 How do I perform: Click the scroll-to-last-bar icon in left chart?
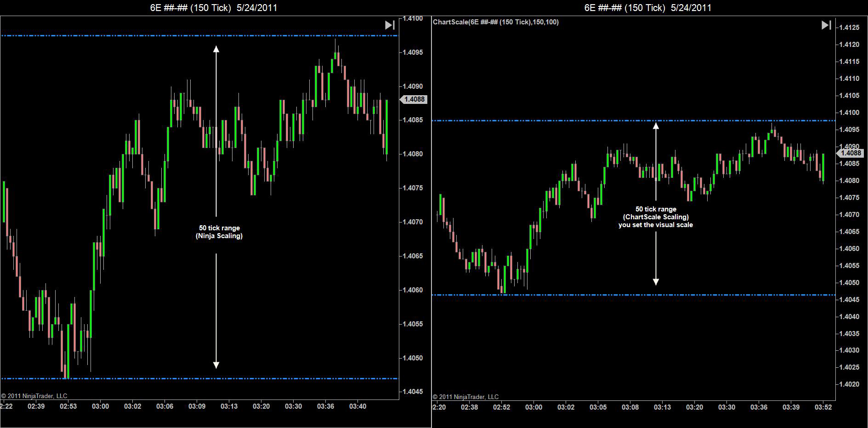(x=390, y=25)
